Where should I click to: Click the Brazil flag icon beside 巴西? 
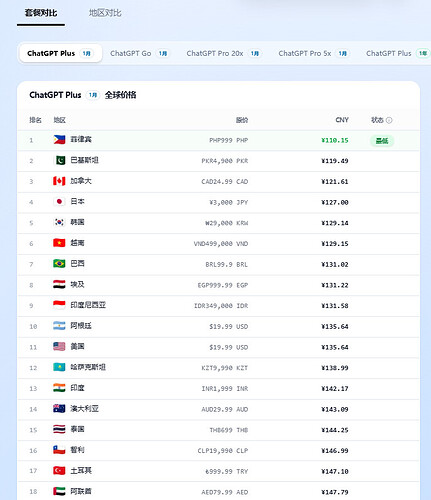[x=59, y=264]
